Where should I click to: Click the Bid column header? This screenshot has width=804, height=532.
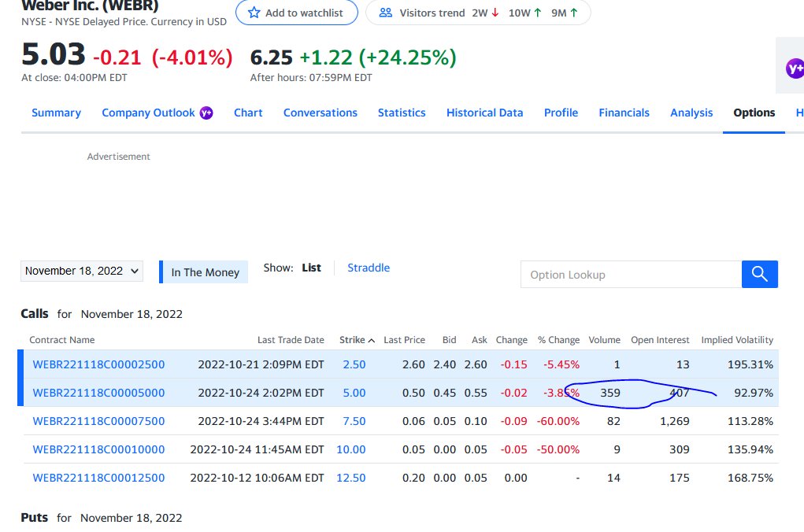coord(449,340)
